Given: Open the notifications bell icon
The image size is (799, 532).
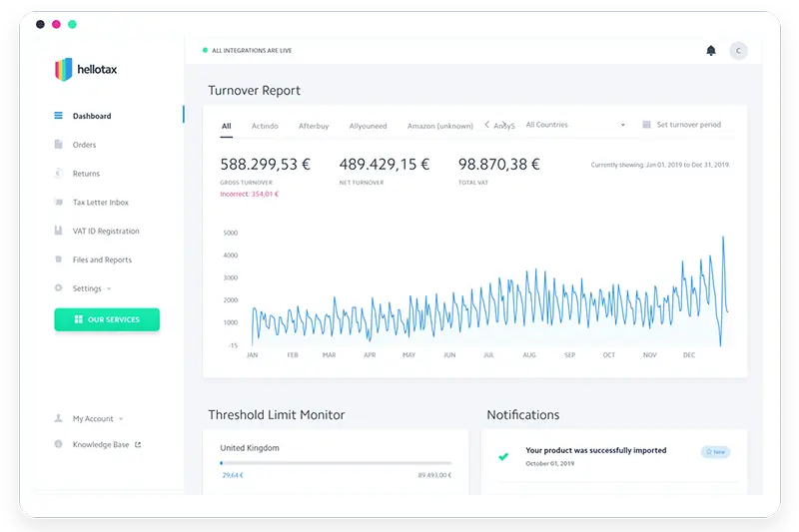Looking at the screenshot, I should (x=711, y=50).
